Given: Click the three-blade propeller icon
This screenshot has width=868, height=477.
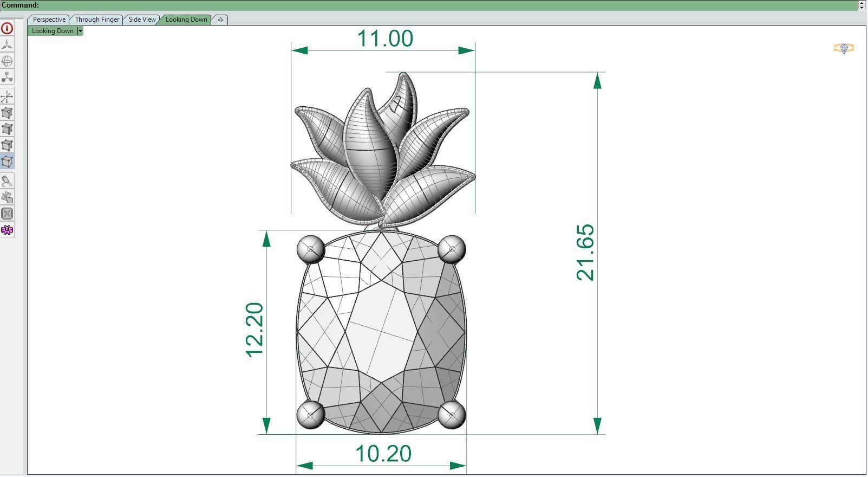Looking at the screenshot, I should [x=7, y=44].
